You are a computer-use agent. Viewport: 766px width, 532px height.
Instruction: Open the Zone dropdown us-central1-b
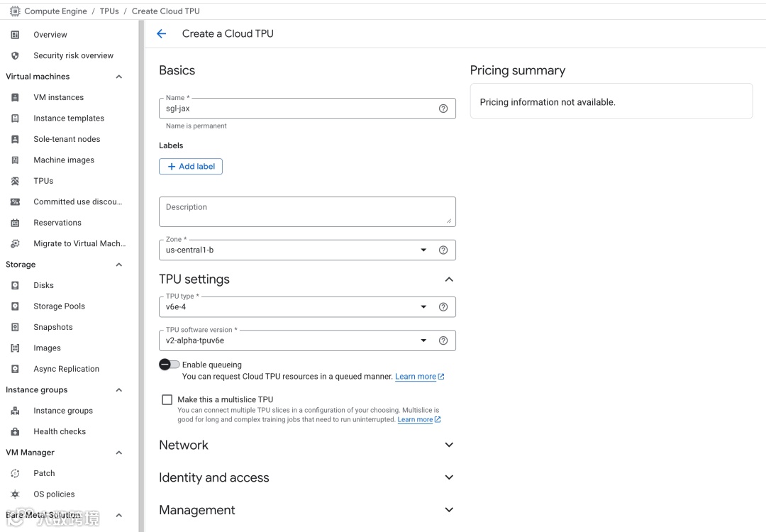(x=294, y=250)
